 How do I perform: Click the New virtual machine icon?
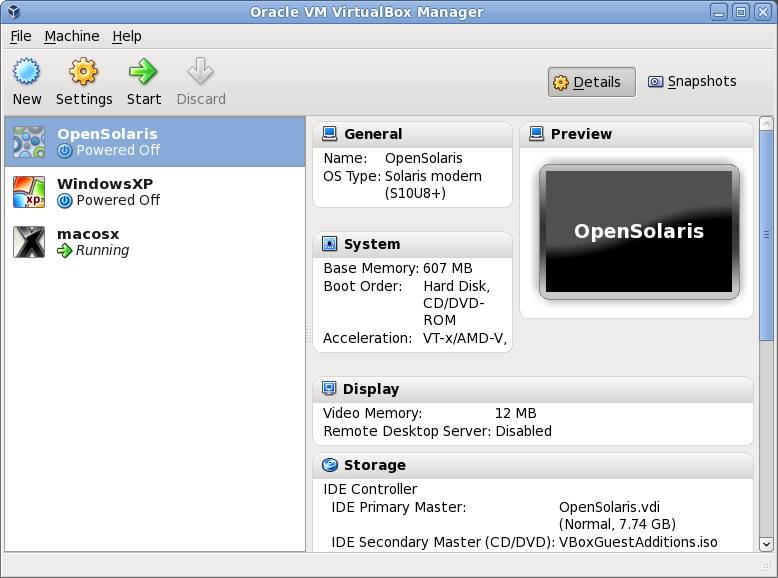pyautogui.click(x=26, y=71)
